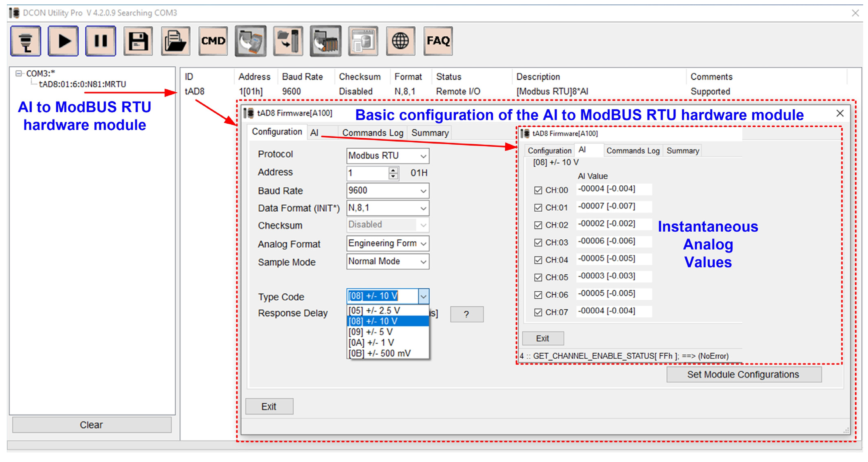
Task: Collapse the COM3 tree node
Action: point(19,73)
